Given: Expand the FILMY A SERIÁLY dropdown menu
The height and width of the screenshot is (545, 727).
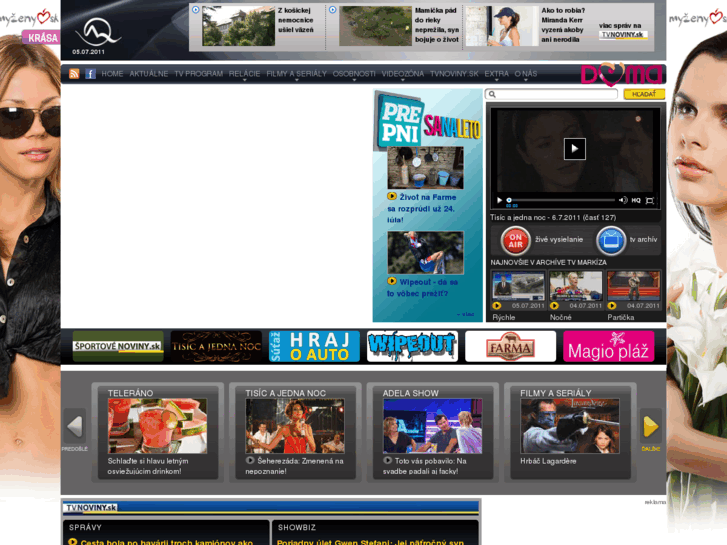Looking at the screenshot, I should click(x=296, y=74).
